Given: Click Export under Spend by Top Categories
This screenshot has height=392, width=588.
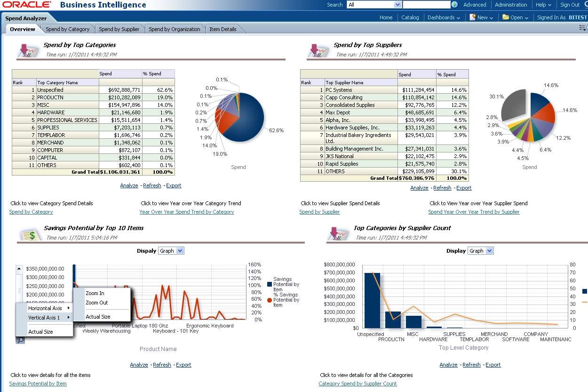Looking at the screenshot, I should tap(174, 185).
